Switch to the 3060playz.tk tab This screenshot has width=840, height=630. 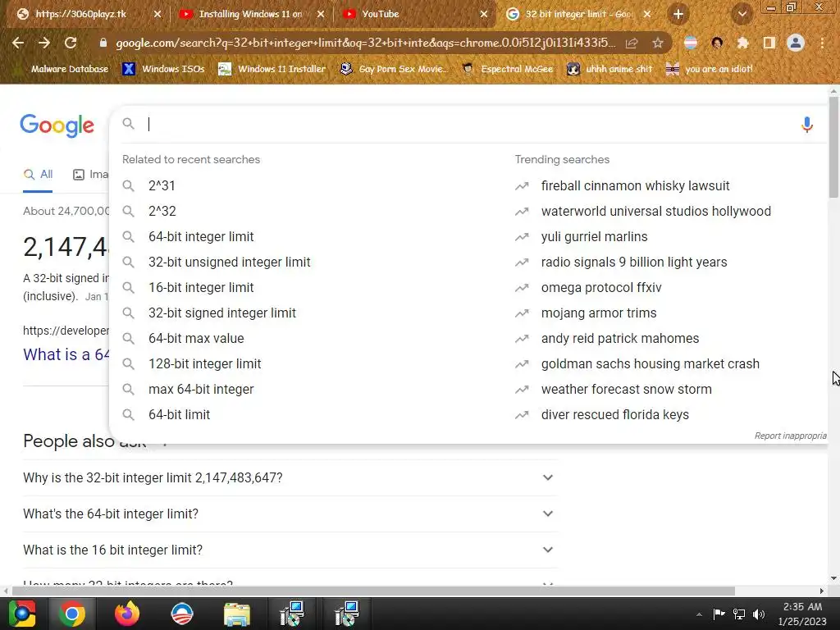(89, 14)
